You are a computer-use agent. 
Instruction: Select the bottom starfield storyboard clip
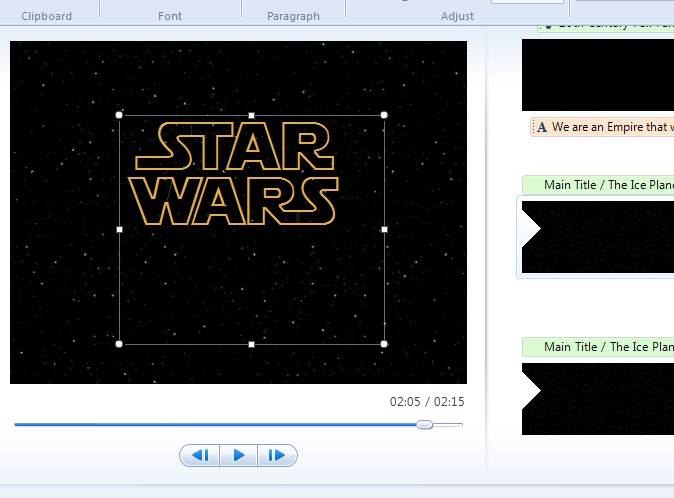point(598,399)
